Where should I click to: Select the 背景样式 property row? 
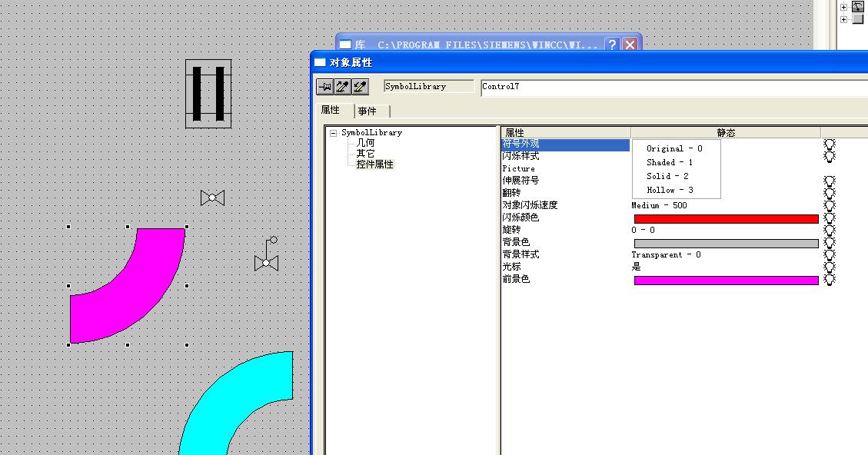click(565, 254)
